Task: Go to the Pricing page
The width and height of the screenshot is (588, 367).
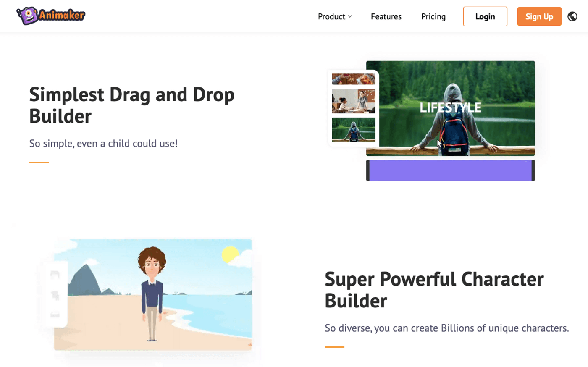Action: pyautogui.click(x=433, y=17)
